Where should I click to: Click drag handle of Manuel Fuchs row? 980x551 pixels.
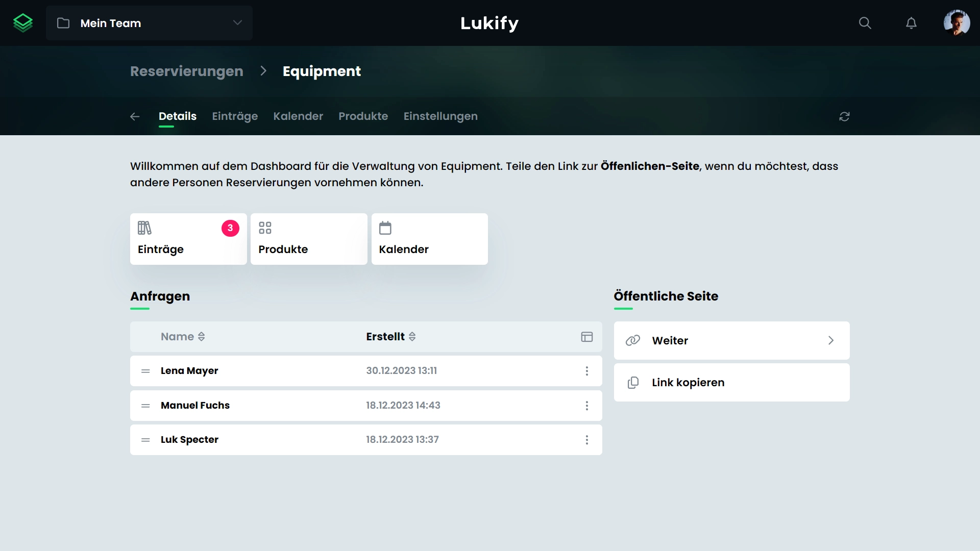(145, 406)
